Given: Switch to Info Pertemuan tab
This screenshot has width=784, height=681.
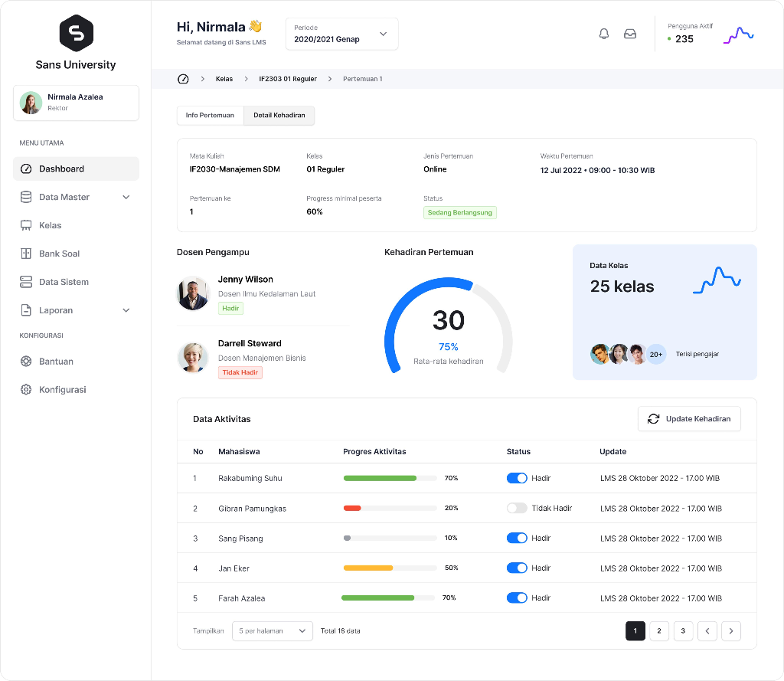Looking at the screenshot, I should (x=210, y=116).
